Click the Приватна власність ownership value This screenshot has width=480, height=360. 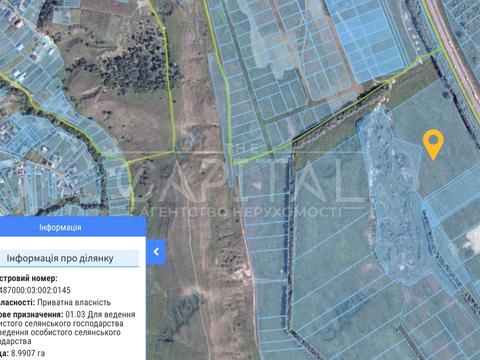[x=74, y=302]
